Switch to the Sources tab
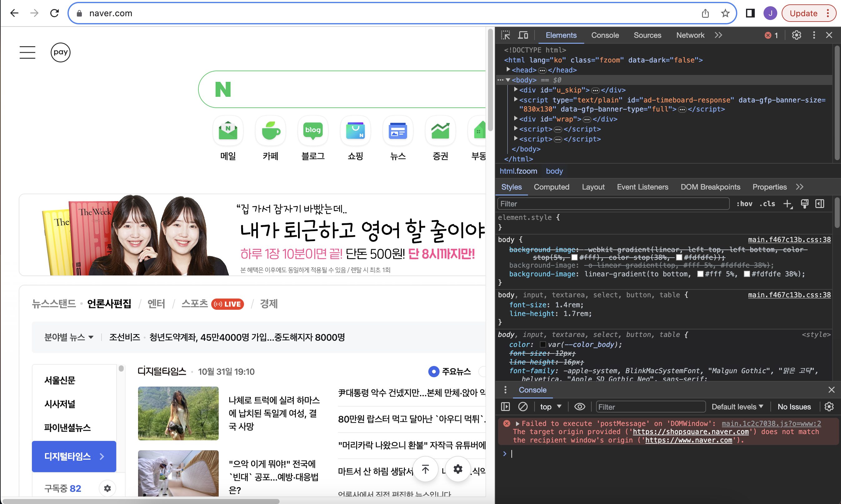The image size is (841, 504). (x=647, y=35)
